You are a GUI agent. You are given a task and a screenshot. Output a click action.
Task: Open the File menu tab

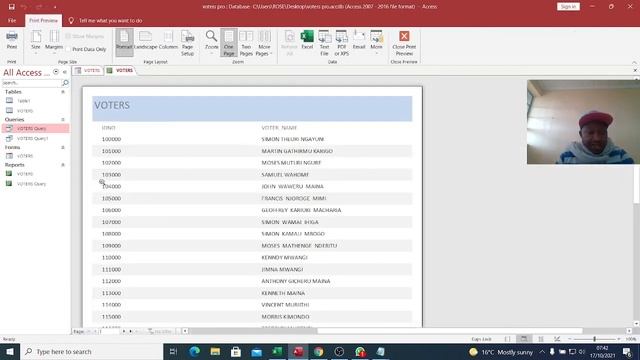(x=12, y=20)
